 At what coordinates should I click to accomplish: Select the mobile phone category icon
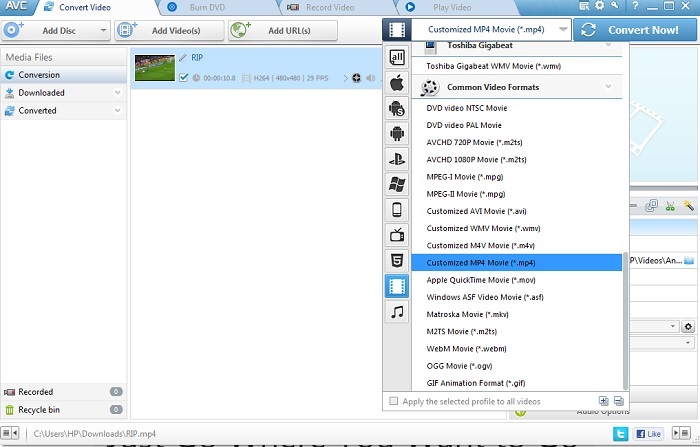(x=397, y=209)
